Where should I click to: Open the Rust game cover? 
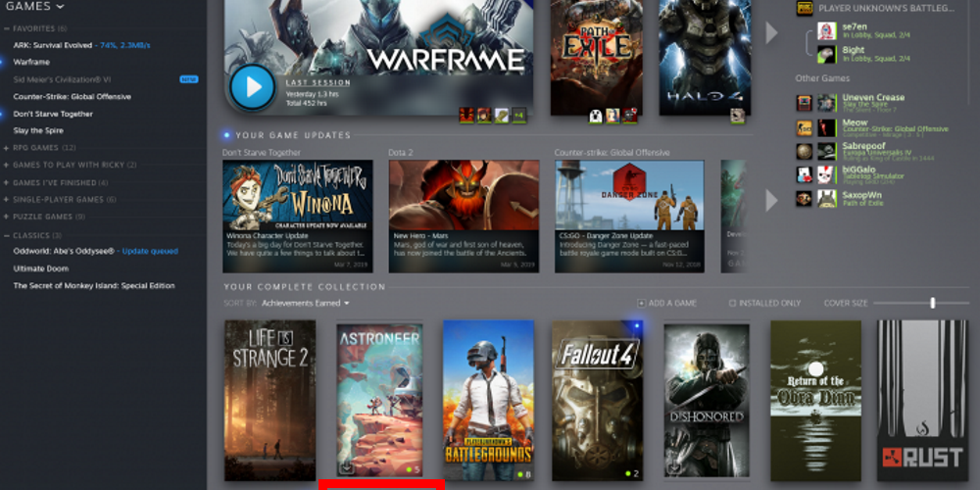point(924,401)
